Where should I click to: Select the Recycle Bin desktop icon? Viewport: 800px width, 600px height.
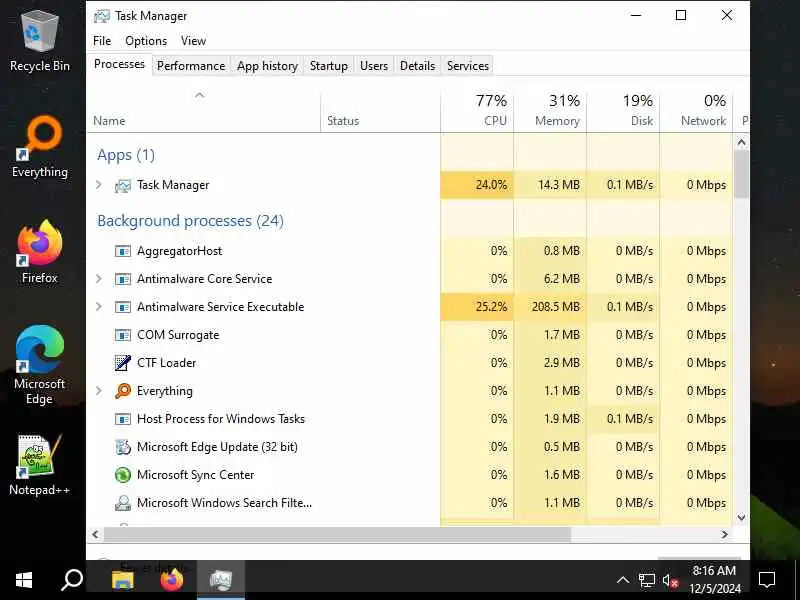pyautogui.click(x=40, y=42)
